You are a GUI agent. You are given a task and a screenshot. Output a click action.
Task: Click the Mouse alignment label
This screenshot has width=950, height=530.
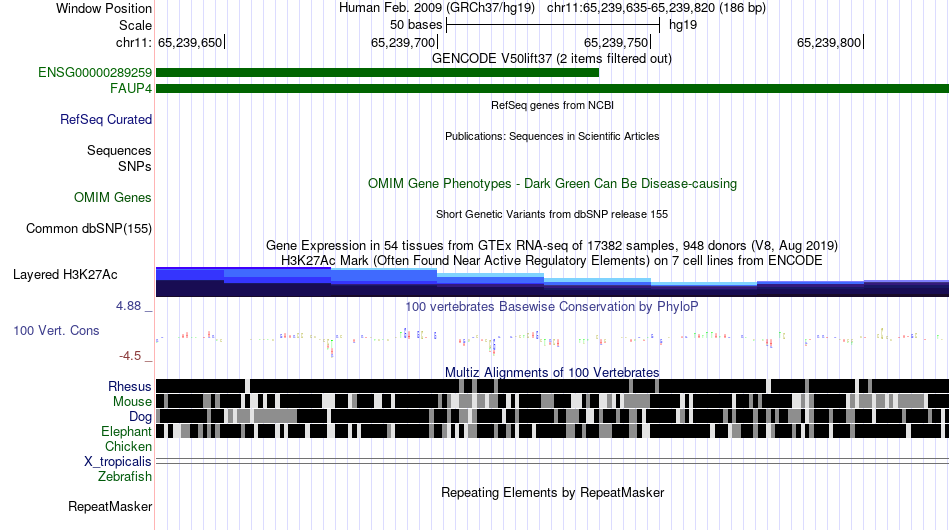click(x=132, y=402)
